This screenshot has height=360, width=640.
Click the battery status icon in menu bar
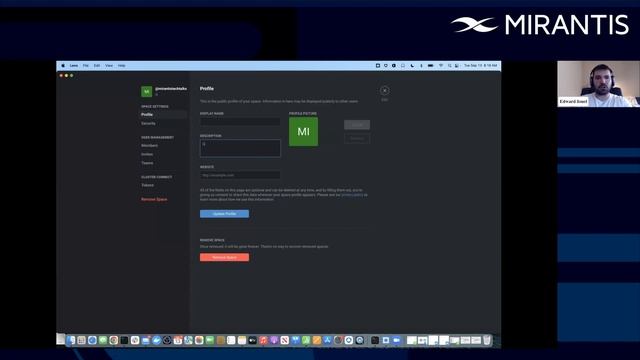(x=431, y=66)
